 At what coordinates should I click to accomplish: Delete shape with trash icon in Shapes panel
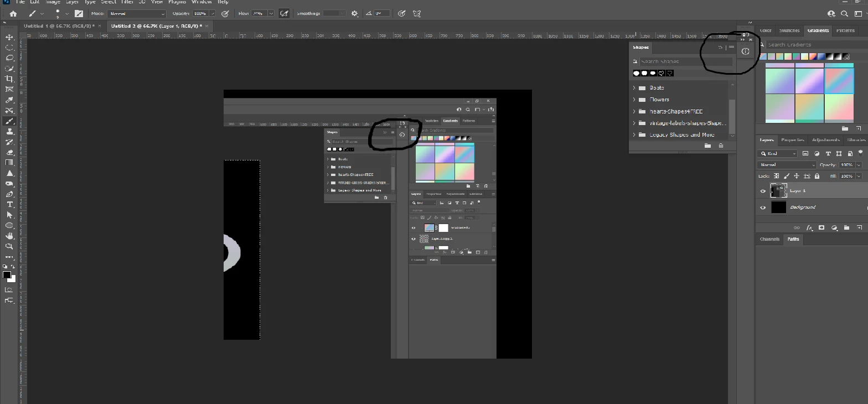pyautogui.click(x=721, y=146)
